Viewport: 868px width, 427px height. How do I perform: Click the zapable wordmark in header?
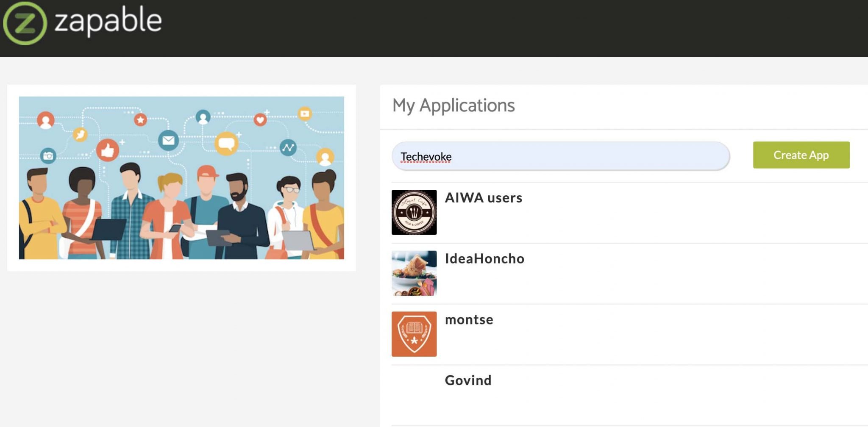pos(108,21)
